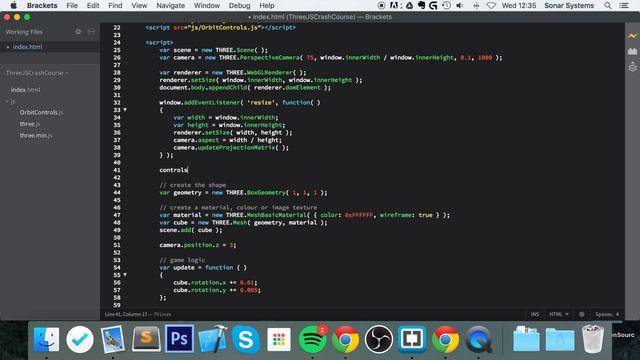Image resolution: width=640 pixels, height=360 pixels.
Task: Open Skype from the Dock
Action: click(246, 339)
